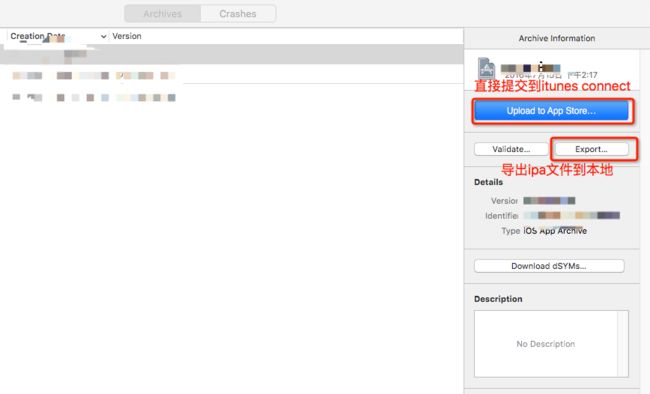Click the archive file icon
Screen dimensions: 650x394
pyautogui.click(x=486, y=68)
